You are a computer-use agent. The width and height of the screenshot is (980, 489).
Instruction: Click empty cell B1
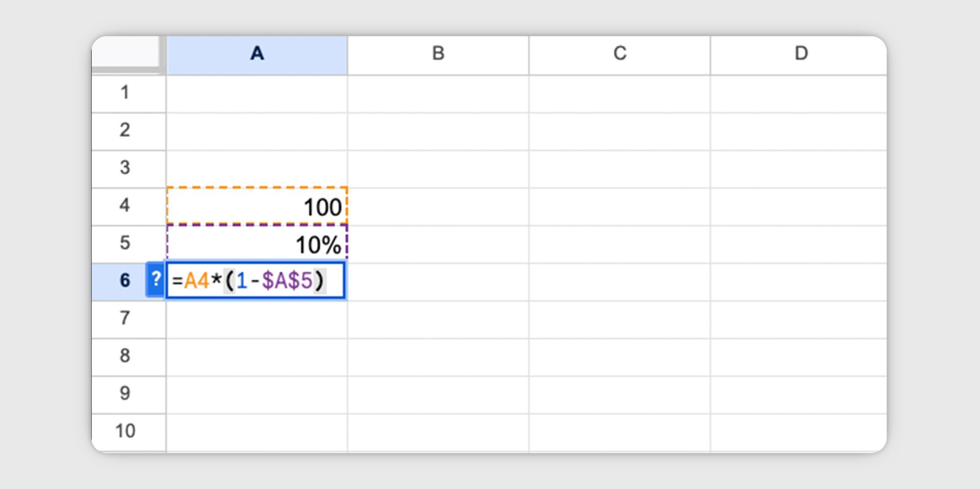click(438, 93)
